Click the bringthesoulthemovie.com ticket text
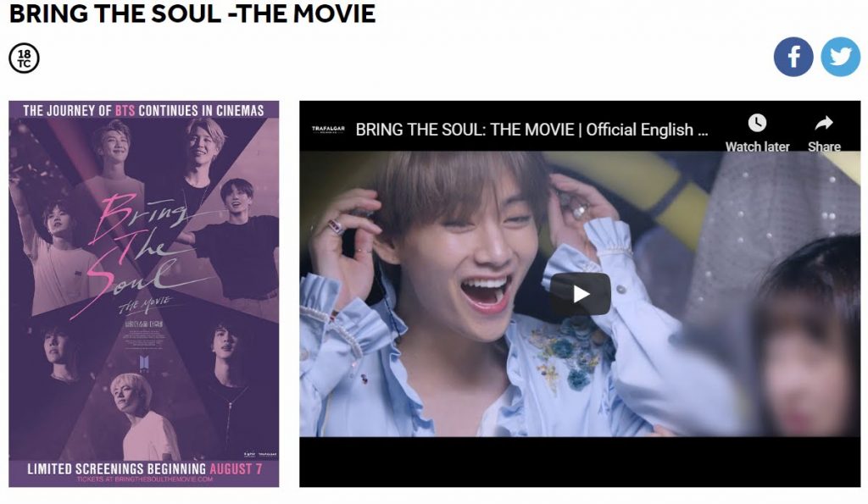Image resolution: width=868 pixels, height=504 pixels. pos(145,479)
